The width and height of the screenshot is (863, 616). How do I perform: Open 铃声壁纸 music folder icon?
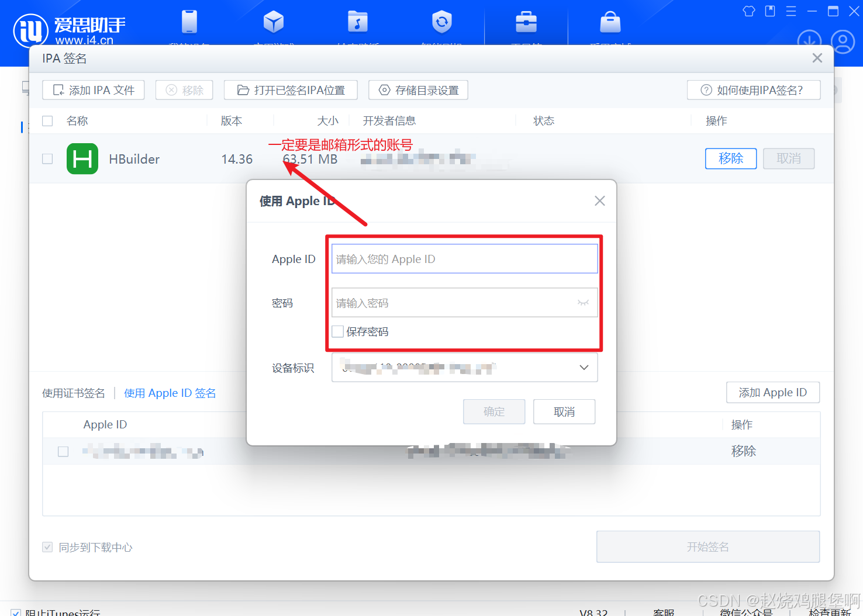[357, 22]
